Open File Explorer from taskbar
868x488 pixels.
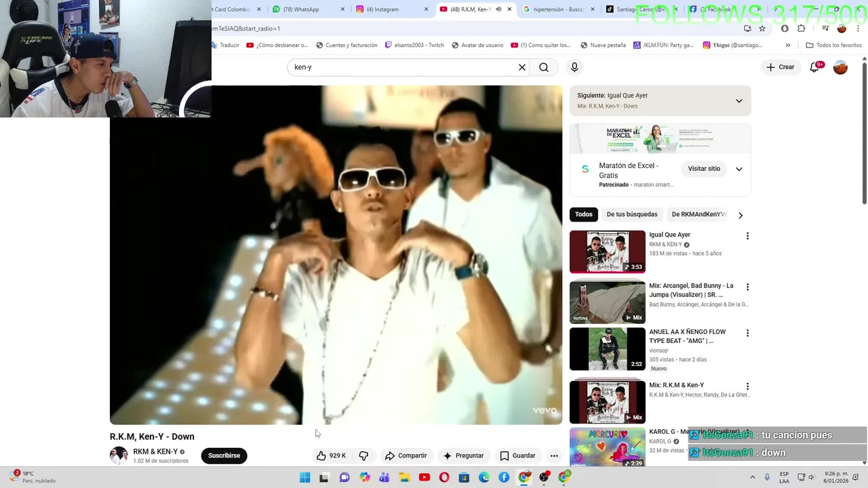[404, 478]
